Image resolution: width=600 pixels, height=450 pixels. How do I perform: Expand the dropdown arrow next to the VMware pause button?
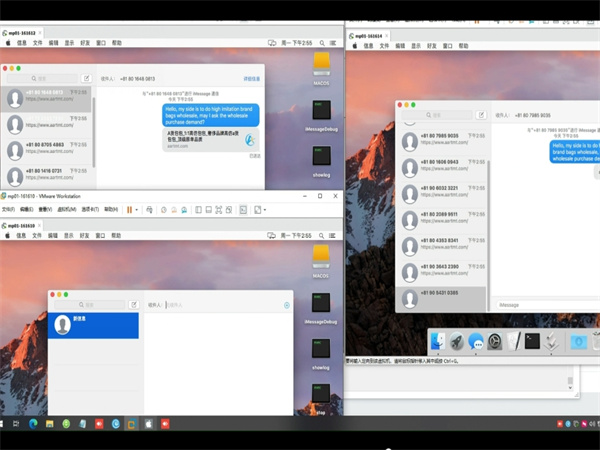pyautogui.click(x=139, y=210)
